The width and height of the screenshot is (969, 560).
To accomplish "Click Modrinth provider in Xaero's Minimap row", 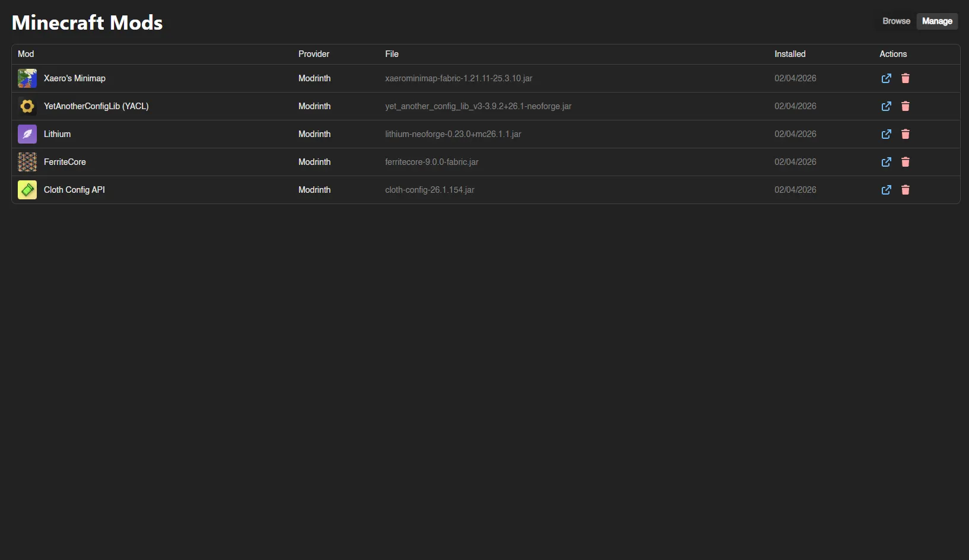I will [314, 78].
